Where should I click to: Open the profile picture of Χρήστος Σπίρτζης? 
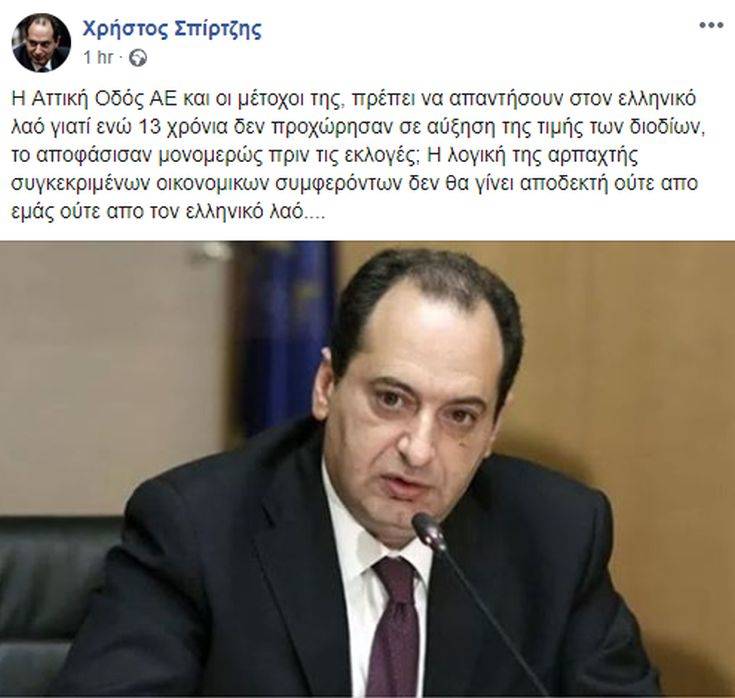[41, 43]
